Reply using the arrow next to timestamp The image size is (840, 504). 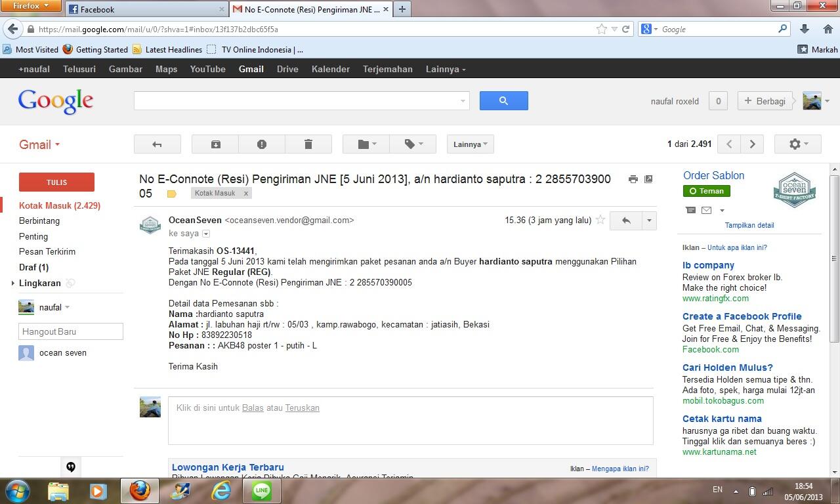(626, 220)
